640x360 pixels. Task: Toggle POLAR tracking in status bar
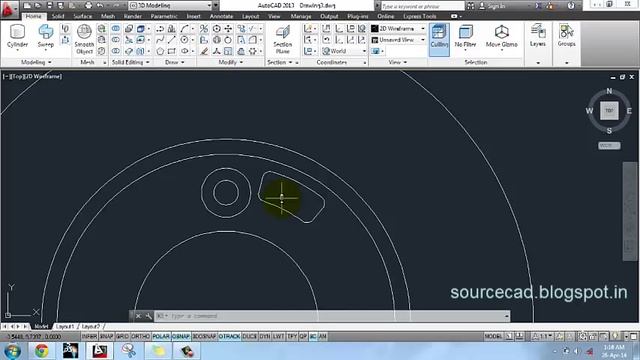pyautogui.click(x=161, y=336)
